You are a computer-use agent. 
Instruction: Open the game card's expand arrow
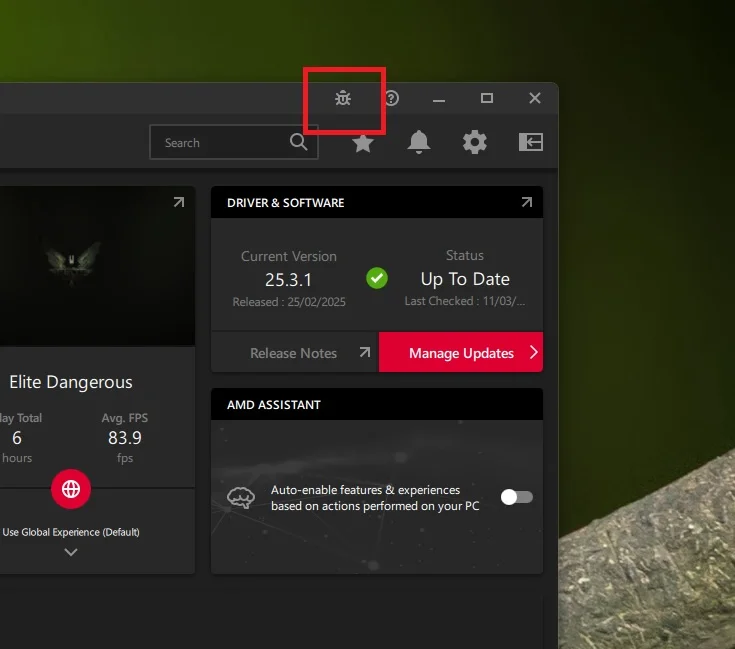click(x=179, y=202)
